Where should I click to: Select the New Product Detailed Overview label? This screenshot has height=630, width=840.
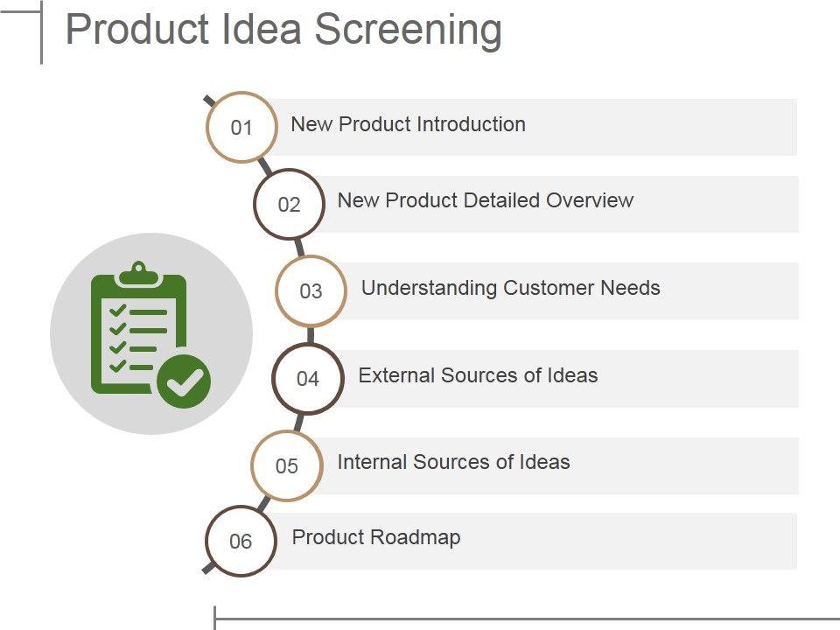[x=485, y=200]
